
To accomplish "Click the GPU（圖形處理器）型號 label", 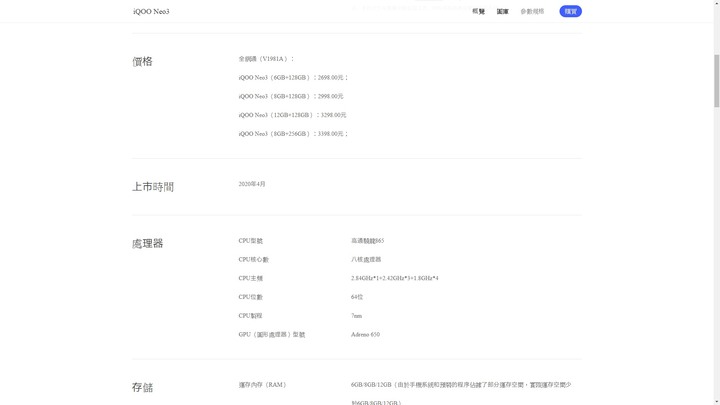I will click(272, 335).
